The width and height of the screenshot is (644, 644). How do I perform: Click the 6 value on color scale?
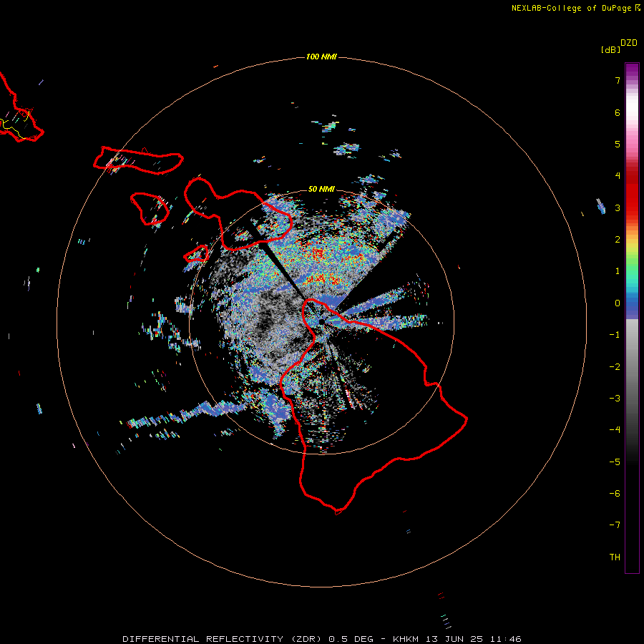point(618,112)
